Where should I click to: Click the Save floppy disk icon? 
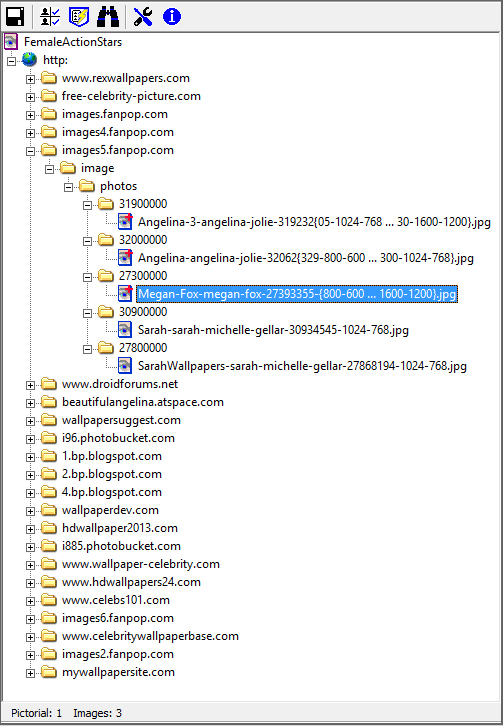(15, 17)
